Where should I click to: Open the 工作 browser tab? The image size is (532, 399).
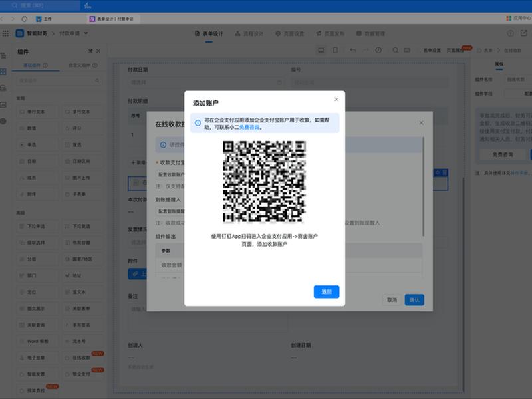click(44, 19)
